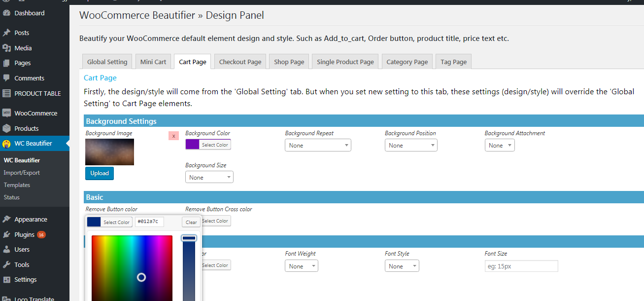Click the WooCommerce logo icon
644x301 pixels.
(6, 113)
